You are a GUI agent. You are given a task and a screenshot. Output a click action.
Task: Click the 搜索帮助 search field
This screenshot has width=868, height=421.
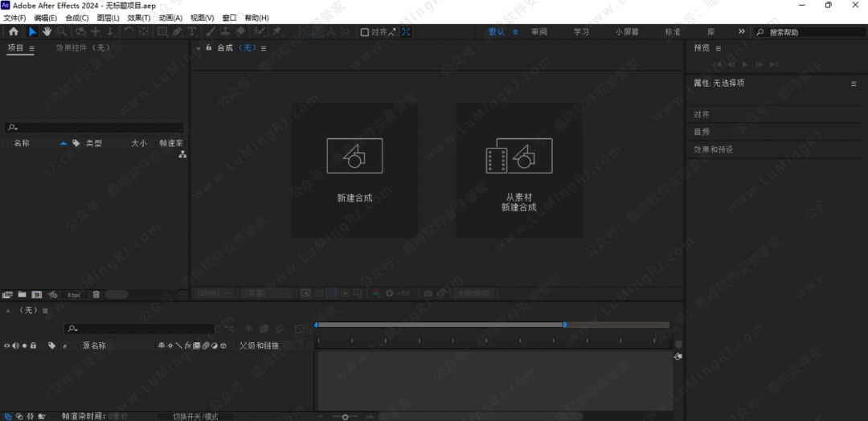tap(809, 32)
